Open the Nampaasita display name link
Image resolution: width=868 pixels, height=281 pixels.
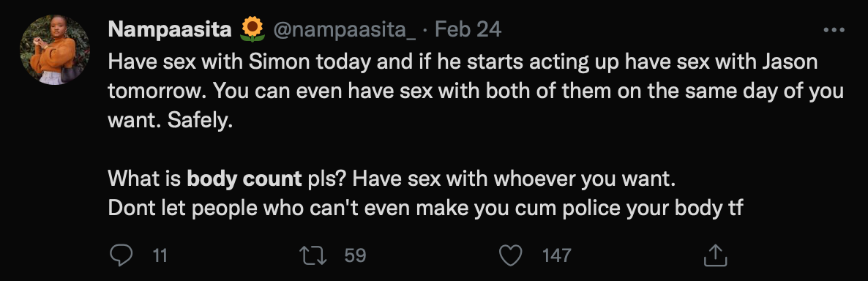point(170,29)
